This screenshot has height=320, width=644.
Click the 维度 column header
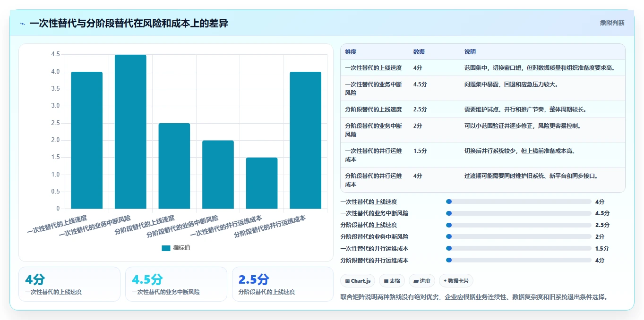[x=351, y=52]
